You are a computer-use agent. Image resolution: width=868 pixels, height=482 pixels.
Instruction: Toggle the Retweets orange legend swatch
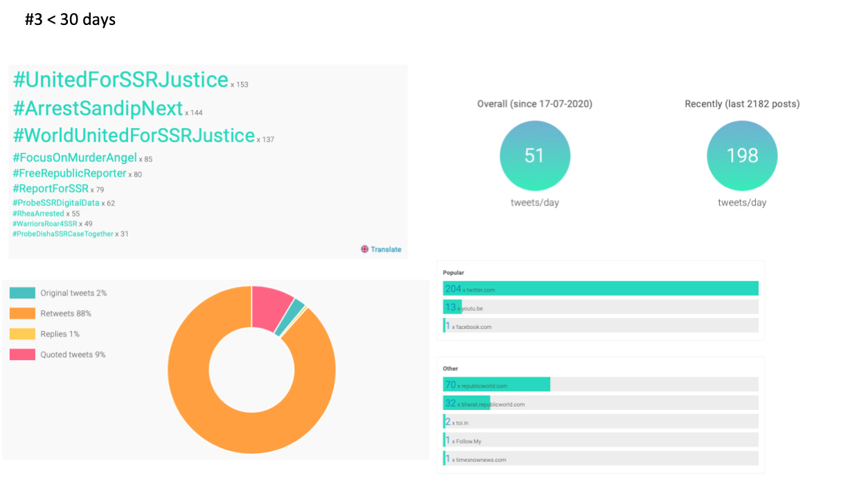22,314
